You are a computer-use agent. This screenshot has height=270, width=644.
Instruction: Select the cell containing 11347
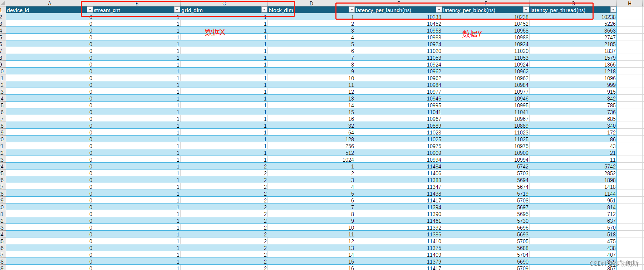coord(398,187)
